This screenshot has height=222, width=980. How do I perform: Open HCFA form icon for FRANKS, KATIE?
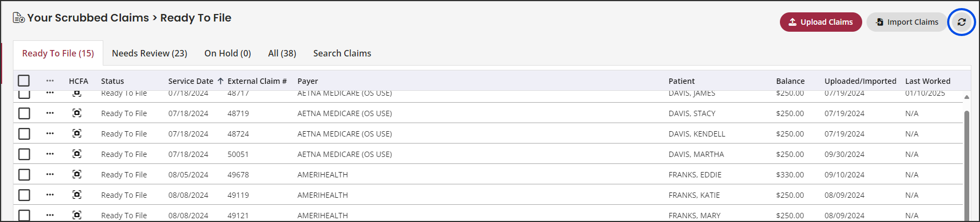point(77,195)
